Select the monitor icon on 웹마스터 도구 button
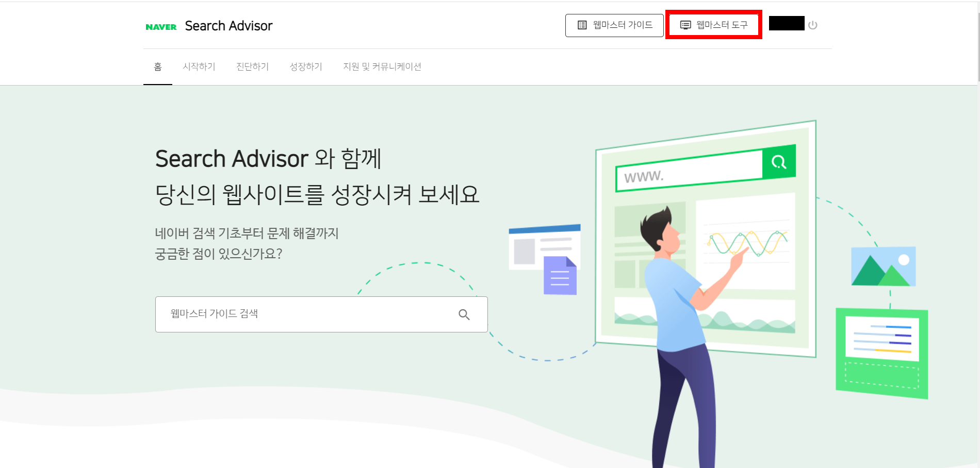The height and width of the screenshot is (468, 980). point(685,24)
